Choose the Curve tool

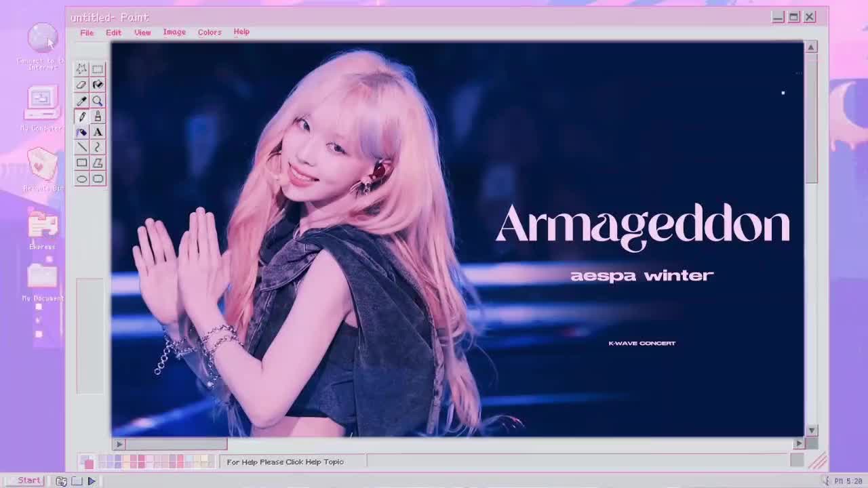point(98,147)
